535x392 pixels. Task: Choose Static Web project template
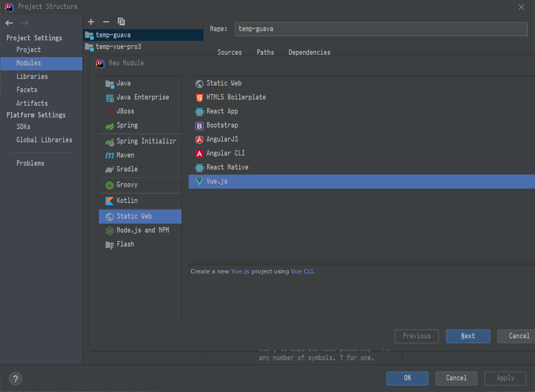coord(362,84)
